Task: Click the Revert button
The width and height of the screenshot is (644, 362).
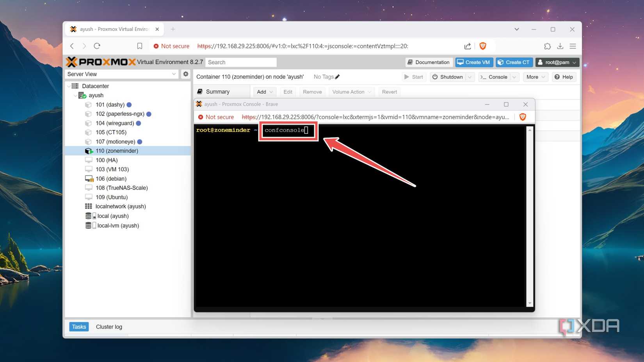Action: (390, 92)
